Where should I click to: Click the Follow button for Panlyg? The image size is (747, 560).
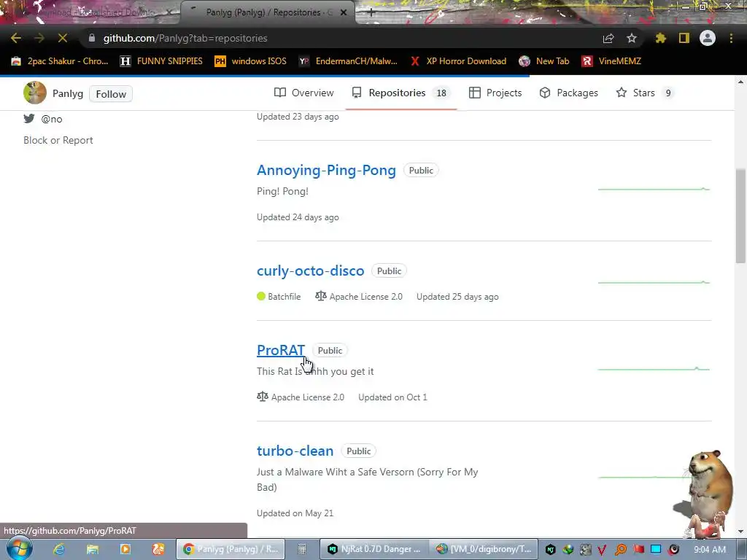click(111, 94)
